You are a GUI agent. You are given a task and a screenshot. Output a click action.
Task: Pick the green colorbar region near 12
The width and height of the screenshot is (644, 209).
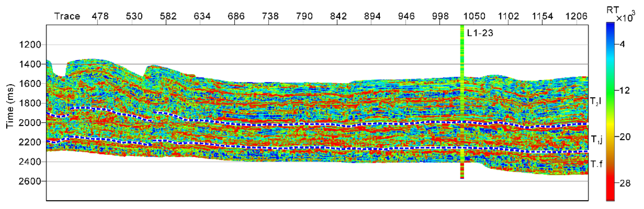pos(610,90)
